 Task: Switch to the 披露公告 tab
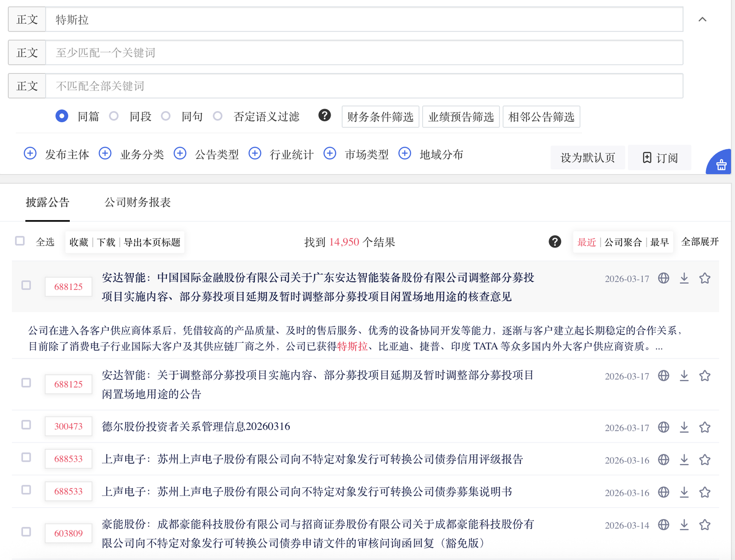tap(48, 202)
